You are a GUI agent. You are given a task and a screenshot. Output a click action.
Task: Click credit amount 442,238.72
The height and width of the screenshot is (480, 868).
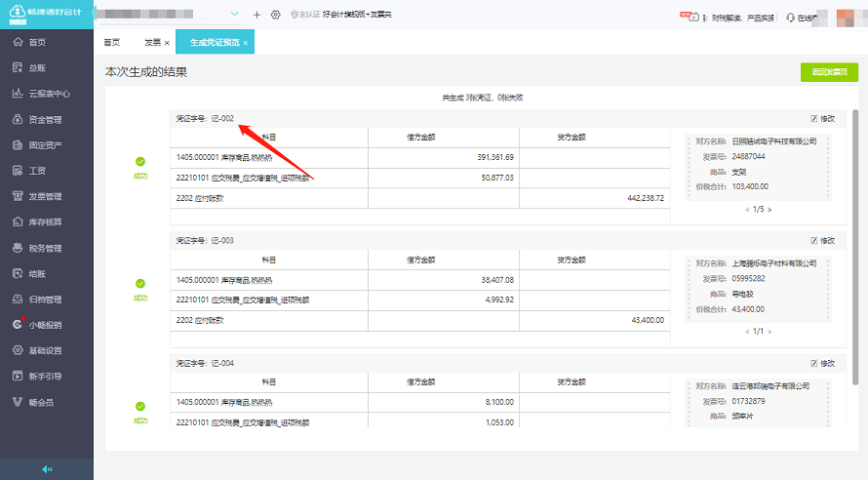click(x=646, y=198)
